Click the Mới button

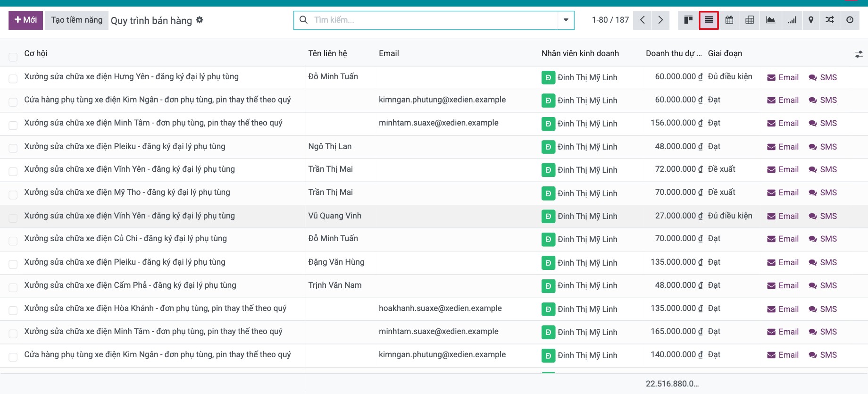coord(25,20)
